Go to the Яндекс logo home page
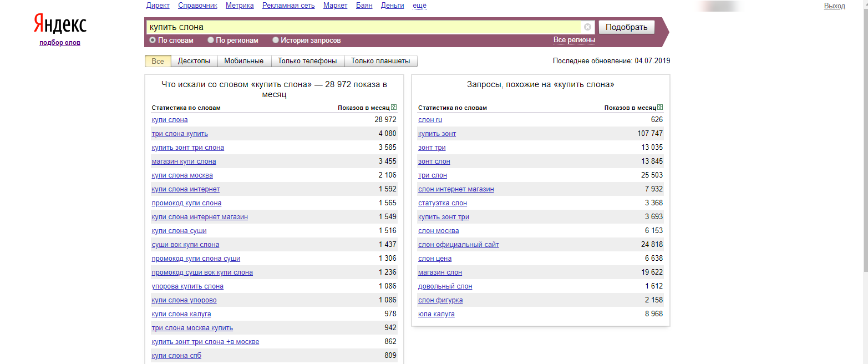Viewport: 868px width, 364px height. (60, 24)
